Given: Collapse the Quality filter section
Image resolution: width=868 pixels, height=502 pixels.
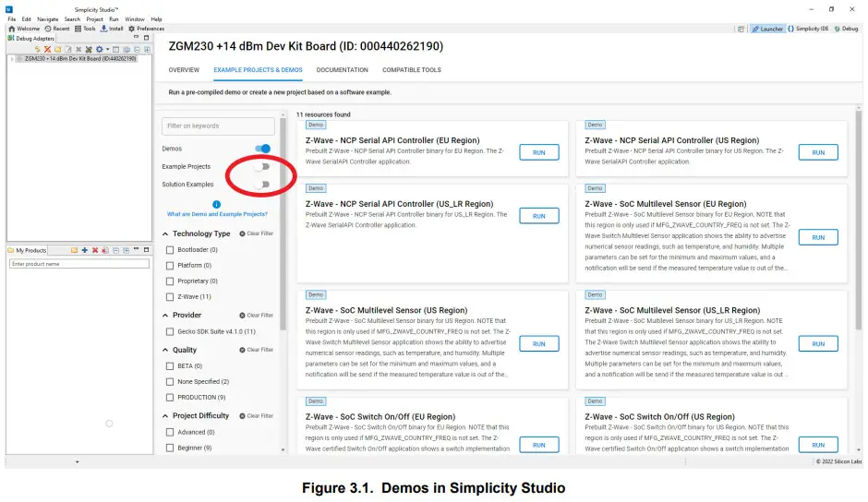Looking at the screenshot, I should [165, 351].
